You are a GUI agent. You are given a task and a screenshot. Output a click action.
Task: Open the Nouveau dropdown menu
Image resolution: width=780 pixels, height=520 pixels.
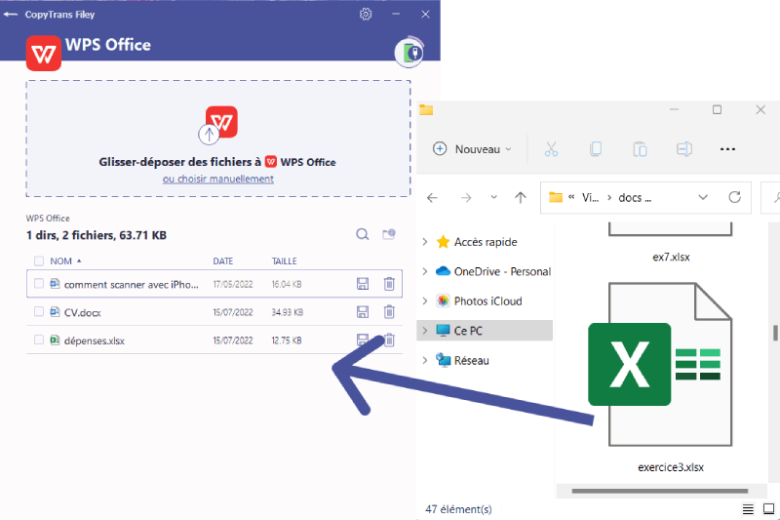(472, 149)
